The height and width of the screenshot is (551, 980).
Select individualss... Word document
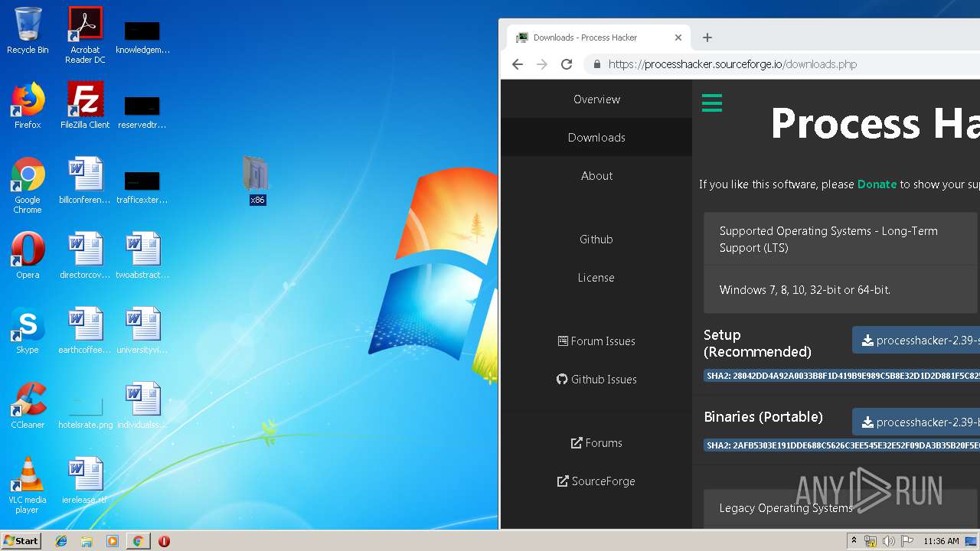tap(142, 406)
